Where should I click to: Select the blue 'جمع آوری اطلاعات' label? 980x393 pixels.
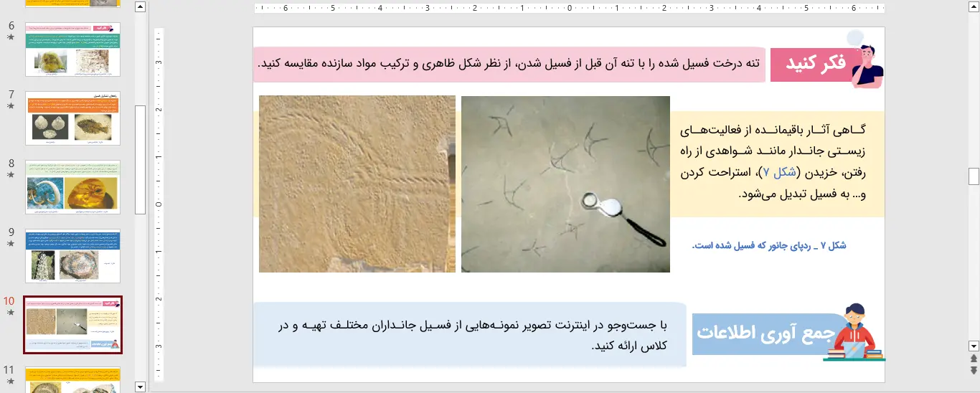[x=765, y=334]
